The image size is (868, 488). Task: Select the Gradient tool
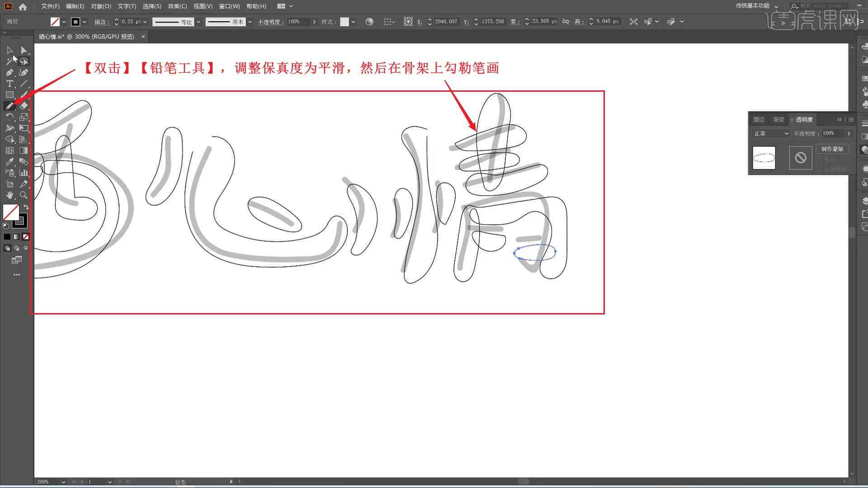24,150
